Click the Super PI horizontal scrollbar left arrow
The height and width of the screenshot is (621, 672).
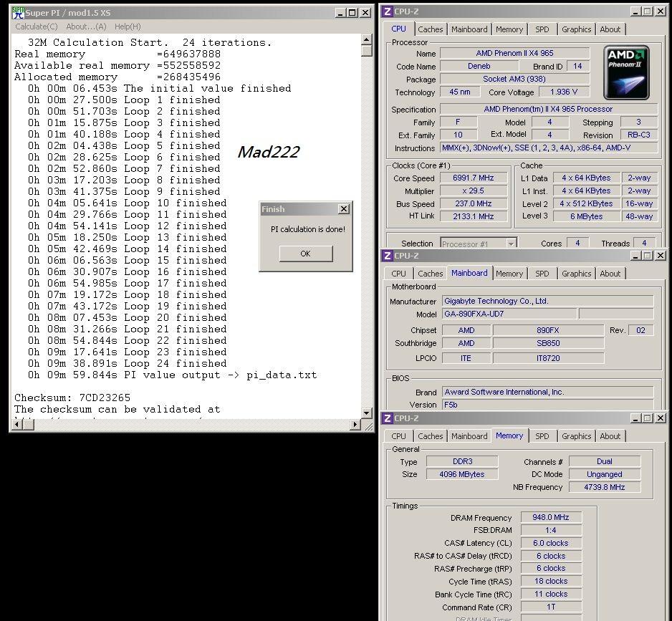click(x=17, y=425)
